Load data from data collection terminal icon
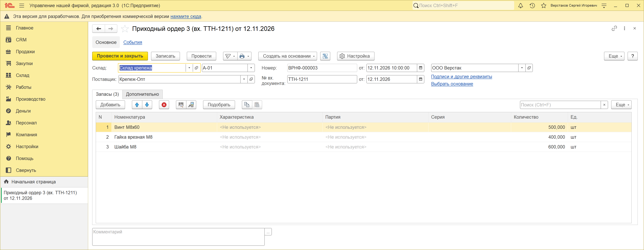The width and height of the screenshot is (644, 250). click(191, 105)
